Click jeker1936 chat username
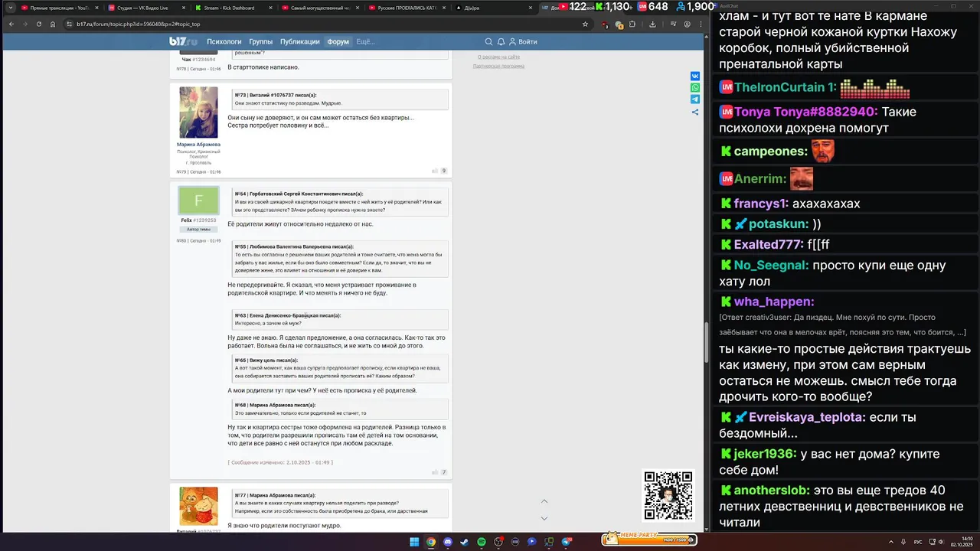 (x=765, y=454)
